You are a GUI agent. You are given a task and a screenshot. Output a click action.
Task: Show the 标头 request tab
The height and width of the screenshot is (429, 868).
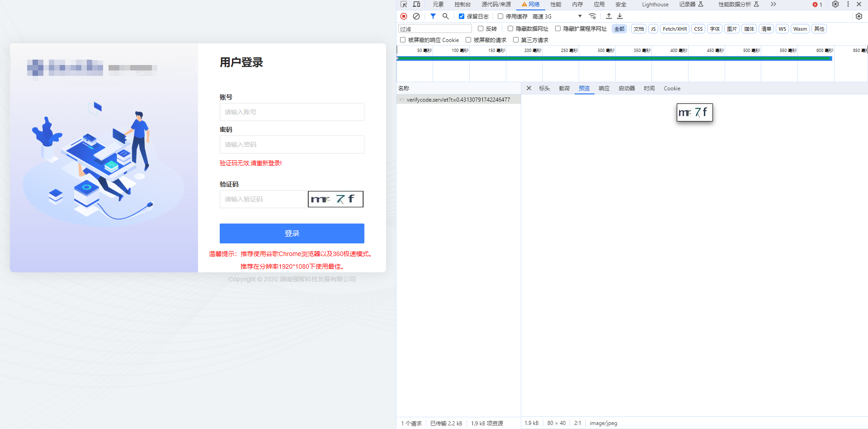[544, 89]
